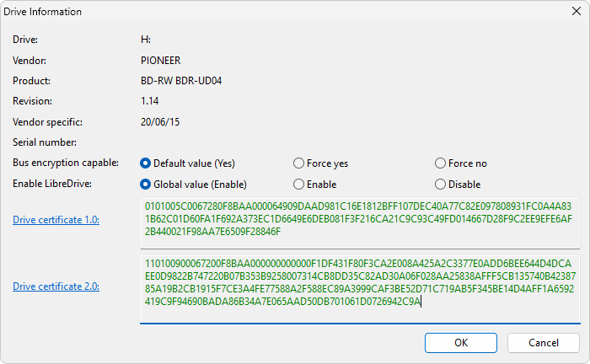Choose "Disable" for LibreDrive

click(x=441, y=185)
